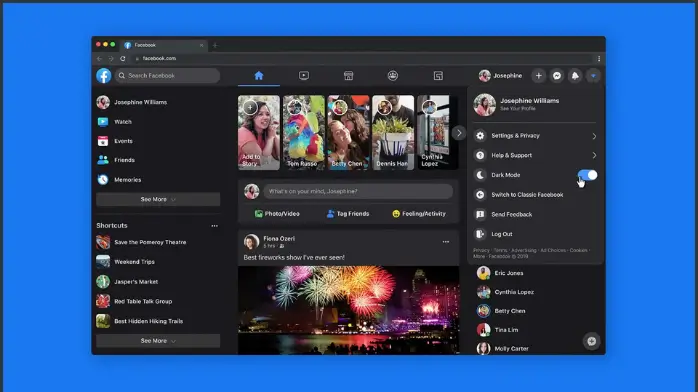Open the fireworks photo
698x392 pixels.
[x=349, y=310]
